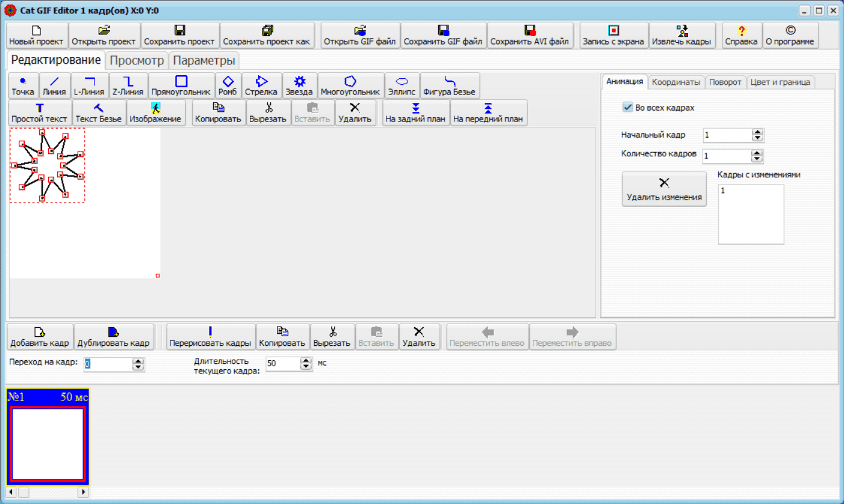The height and width of the screenshot is (504, 844).
Task: Select the Эллипс ellipse tool
Action: [x=402, y=86]
